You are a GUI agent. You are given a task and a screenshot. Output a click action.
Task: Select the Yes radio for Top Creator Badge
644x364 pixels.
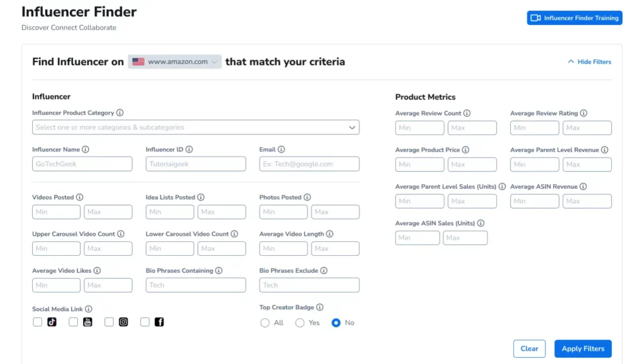(x=300, y=323)
